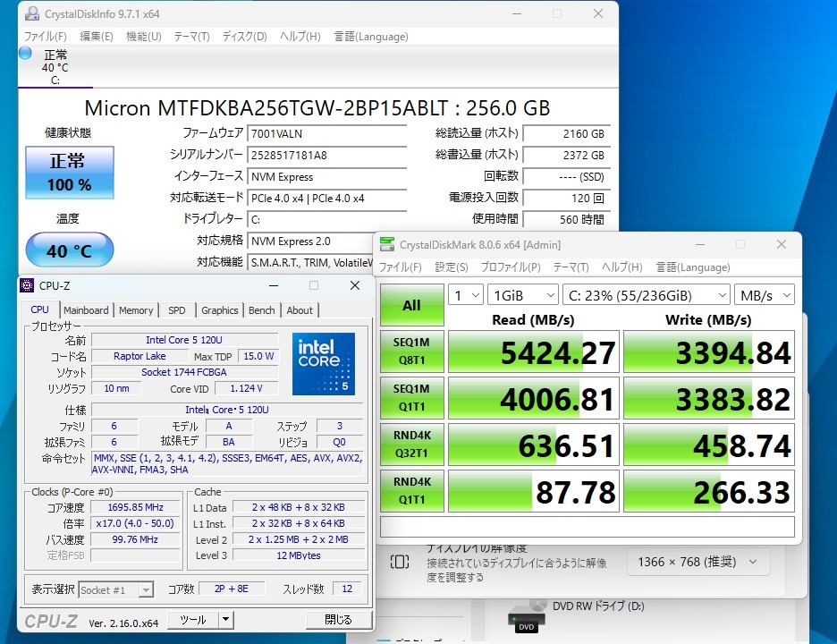The height and width of the screenshot is (644, 837).
Task: Close the CrystalDiskMark window
Action: (781, 244)
